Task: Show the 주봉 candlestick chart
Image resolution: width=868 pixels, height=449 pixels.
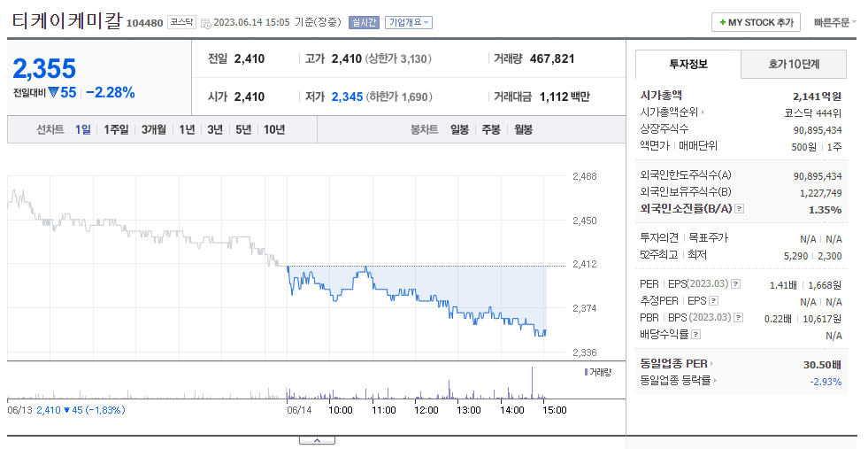Action: coord(491,129)
